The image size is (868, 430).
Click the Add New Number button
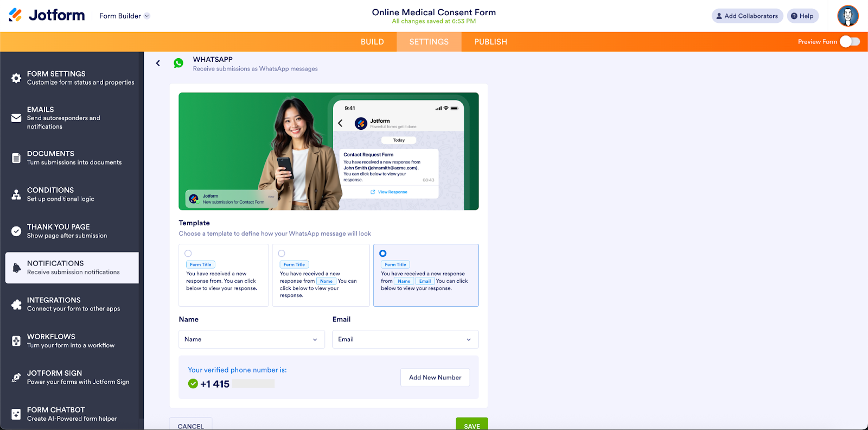(435, 377)
